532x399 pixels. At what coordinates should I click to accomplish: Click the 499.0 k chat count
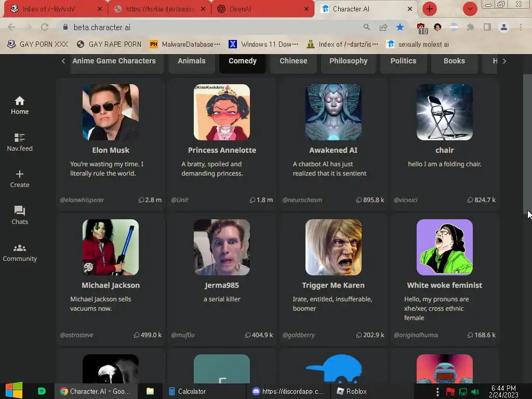tap(148, 335)
